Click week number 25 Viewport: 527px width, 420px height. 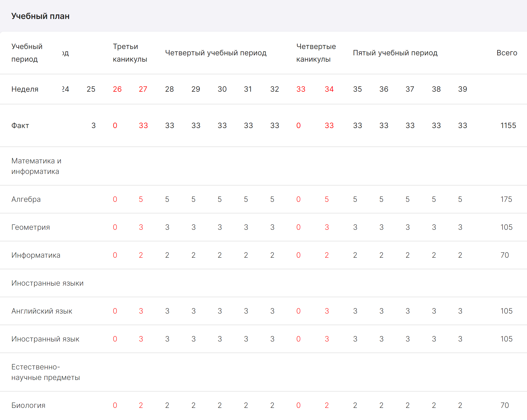(x=91, y=89)
